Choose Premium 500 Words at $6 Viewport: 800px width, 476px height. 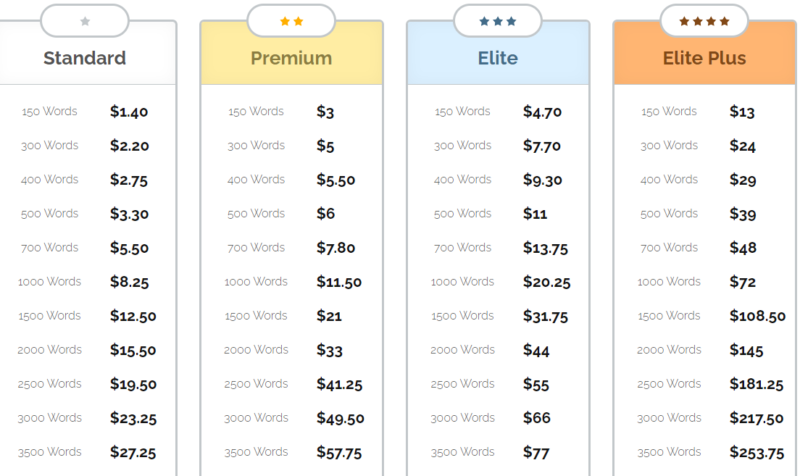tap(326, 214)
